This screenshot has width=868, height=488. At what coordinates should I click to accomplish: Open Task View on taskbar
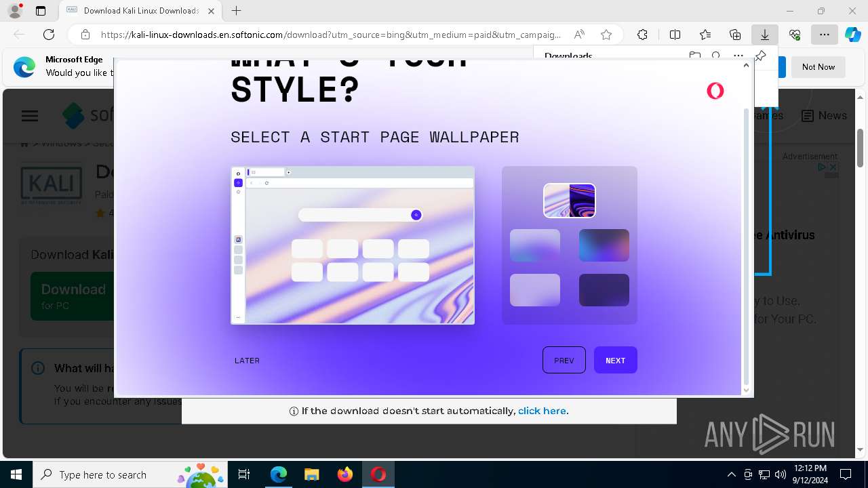tap(244, 474)
